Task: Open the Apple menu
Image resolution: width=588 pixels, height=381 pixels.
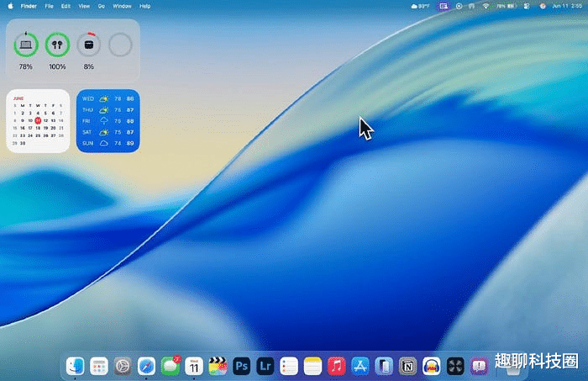Action: pos(11,6)
